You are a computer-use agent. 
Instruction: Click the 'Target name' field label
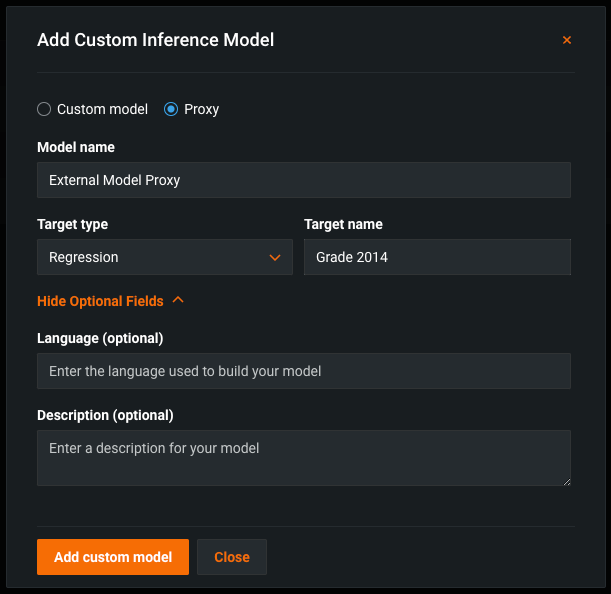pyautogui.click(x=343, y=224)
